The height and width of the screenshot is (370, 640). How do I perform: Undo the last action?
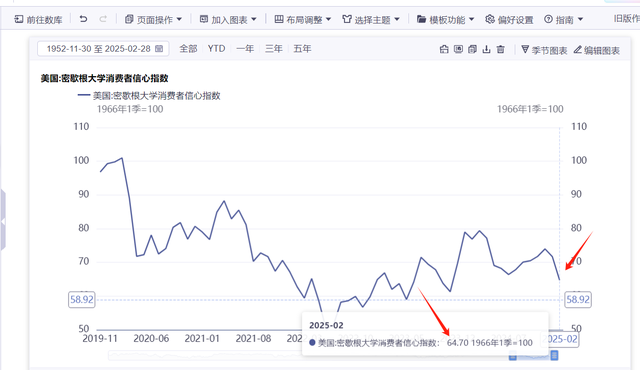click(x=83, y=19)
